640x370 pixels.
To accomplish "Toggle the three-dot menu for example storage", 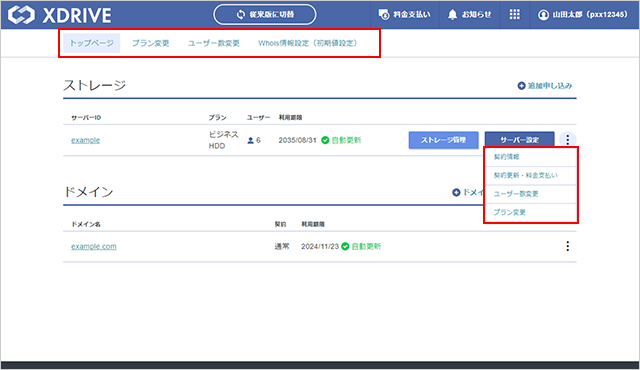I will (567, 140).
